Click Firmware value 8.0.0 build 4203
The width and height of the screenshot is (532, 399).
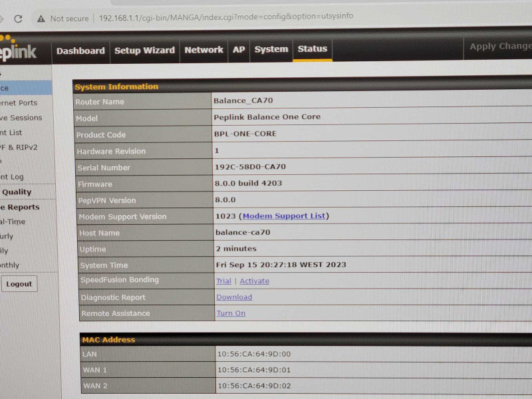click(x=248, y=184)
